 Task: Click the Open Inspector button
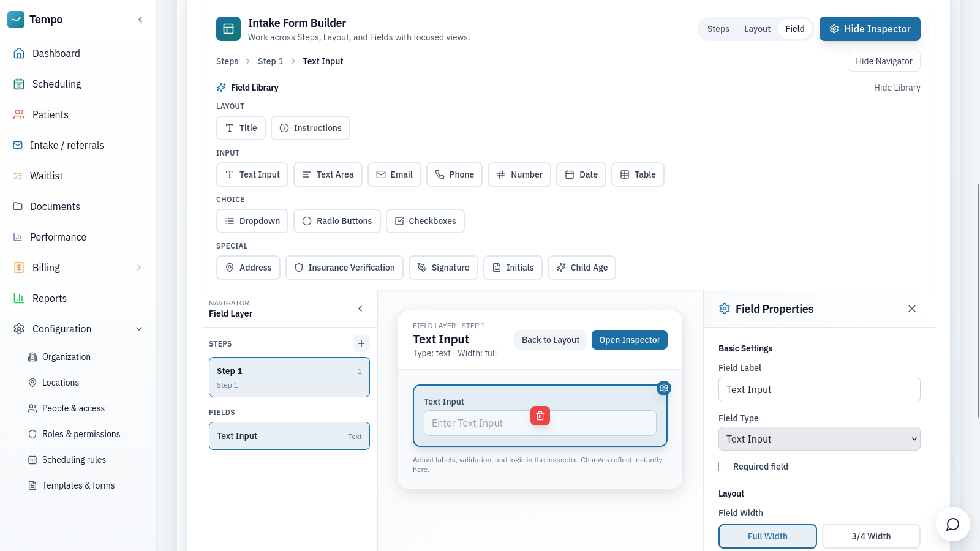tap(630, 340)
